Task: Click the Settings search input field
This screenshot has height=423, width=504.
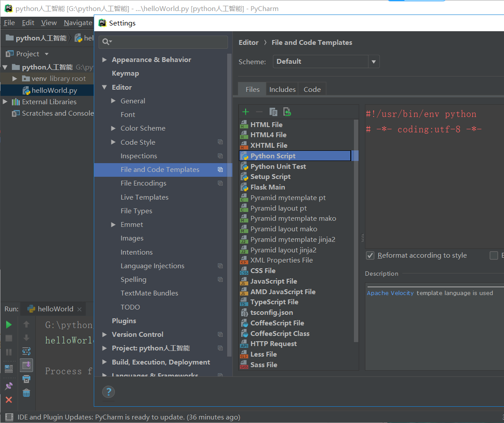Action: 163,42
